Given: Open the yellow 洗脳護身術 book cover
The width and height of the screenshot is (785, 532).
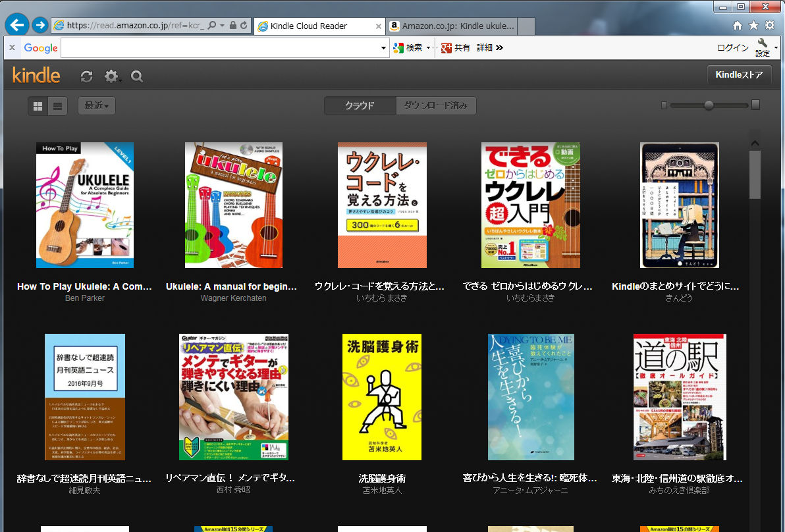Looking at the screenshot, I should tap(382, 397).
